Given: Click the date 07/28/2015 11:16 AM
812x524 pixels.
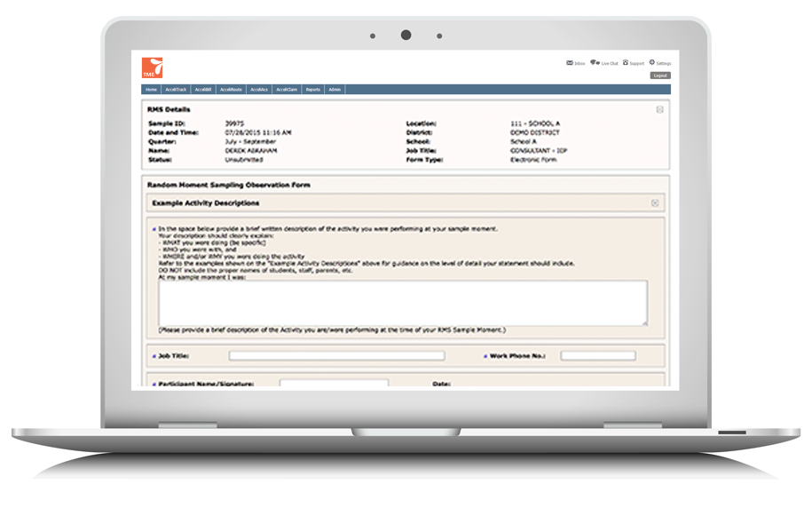Looking at the screenshot, I should [258, 132].
